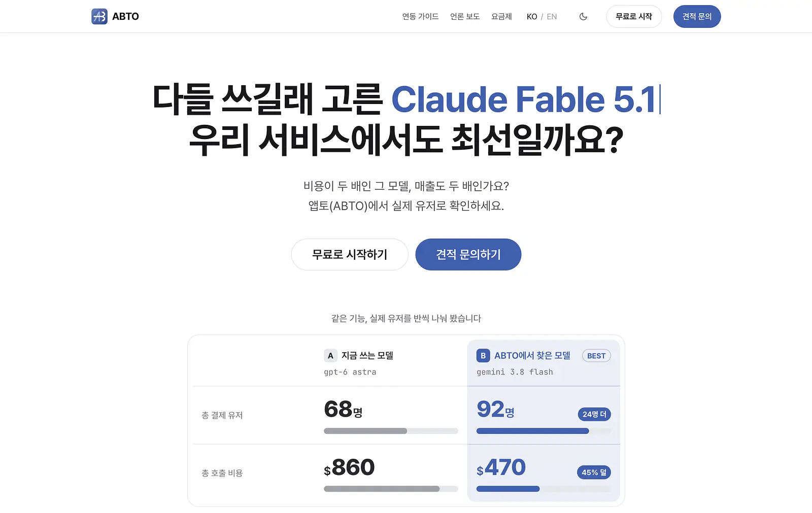This screenshot has height=513, width=812.
Task: Click the 45% 덜 badge
Action: [x=594, y=472]
